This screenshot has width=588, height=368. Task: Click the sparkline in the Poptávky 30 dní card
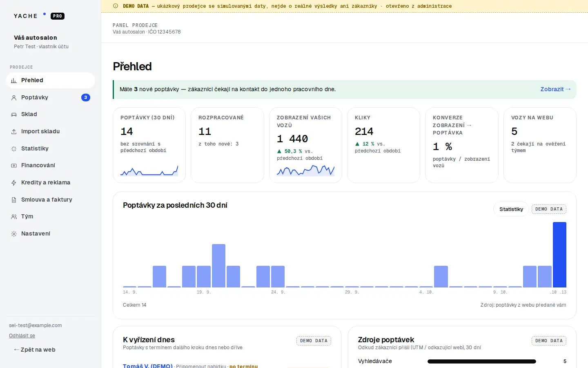(149, 171)
